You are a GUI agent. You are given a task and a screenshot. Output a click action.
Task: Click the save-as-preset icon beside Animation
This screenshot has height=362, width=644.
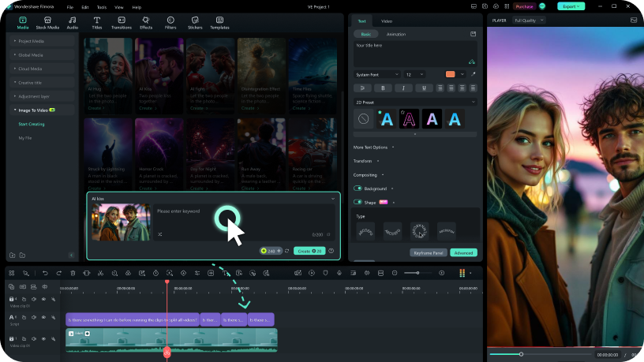474,34
